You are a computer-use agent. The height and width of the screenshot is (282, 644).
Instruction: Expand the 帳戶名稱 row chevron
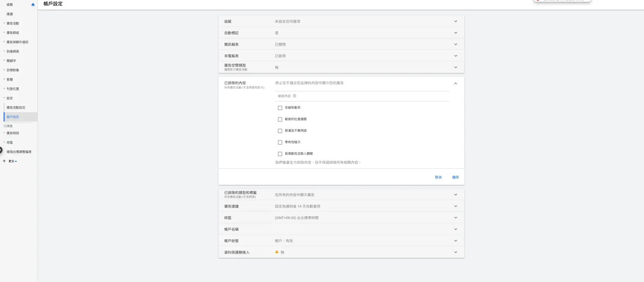[456, 229]
